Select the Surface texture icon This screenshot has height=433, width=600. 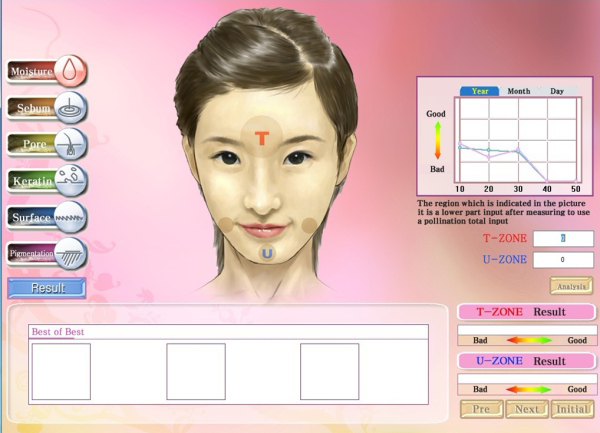point(71,217)
